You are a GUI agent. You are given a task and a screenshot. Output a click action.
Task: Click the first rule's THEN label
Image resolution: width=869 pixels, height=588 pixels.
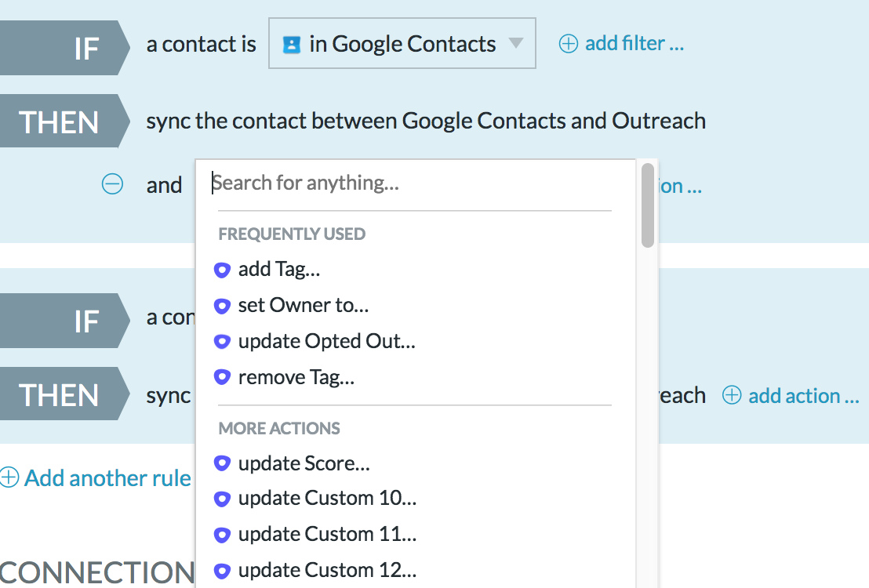pos(64,122)
